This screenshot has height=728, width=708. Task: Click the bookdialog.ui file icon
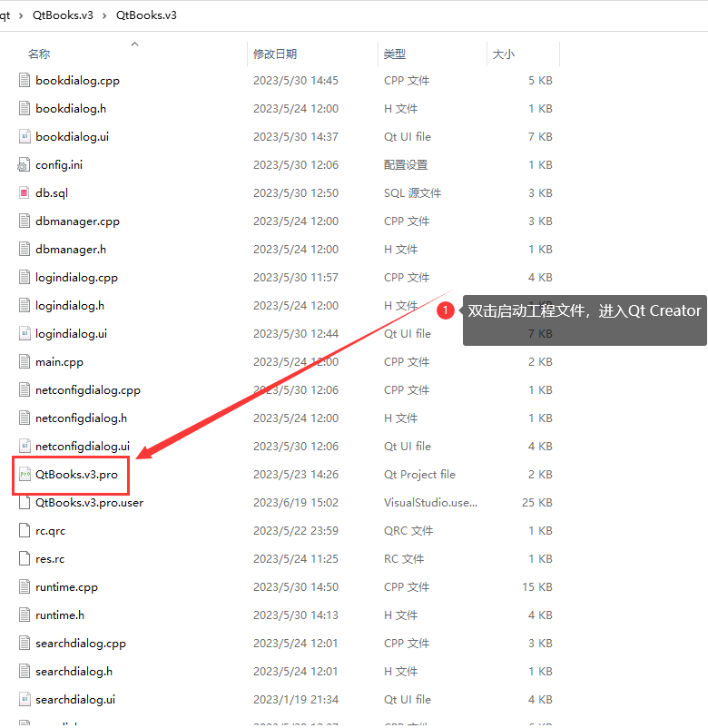tap(25, 136)
